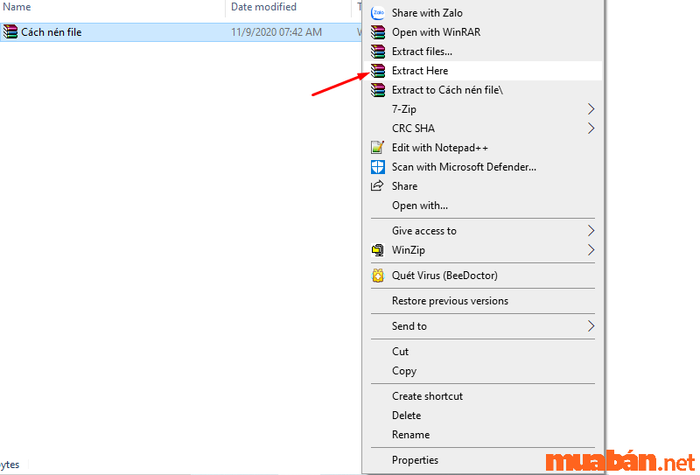Screen dimensions: 700x475
Task: Select Copy from the context menu
Action: pos(483,371)
